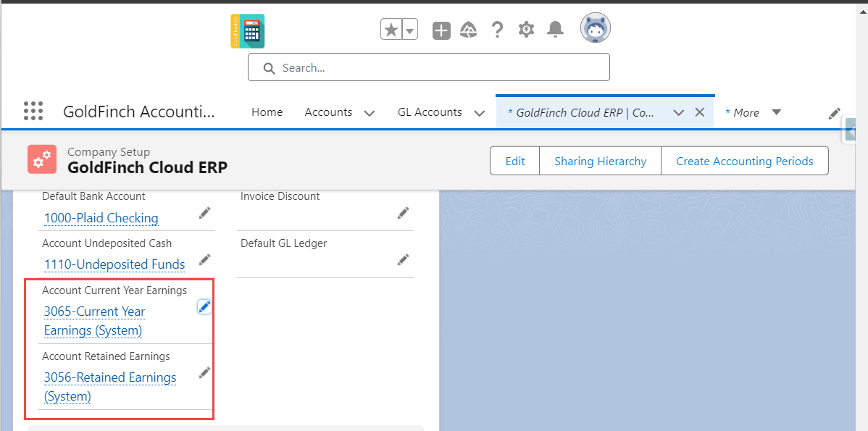Open the favorites list dropdown arrow
Image resolution: width=868 pixels, height=431 pixels.
point(410,30)
